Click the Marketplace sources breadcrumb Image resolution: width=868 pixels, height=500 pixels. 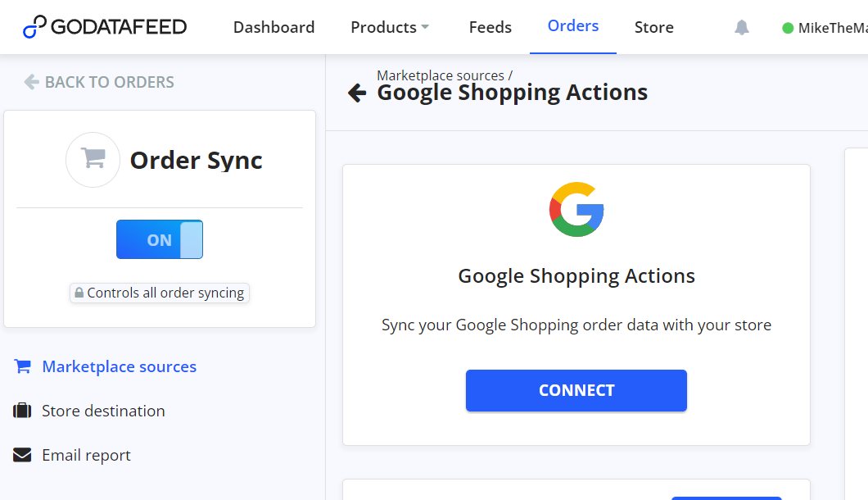click(x=441, y=75)
